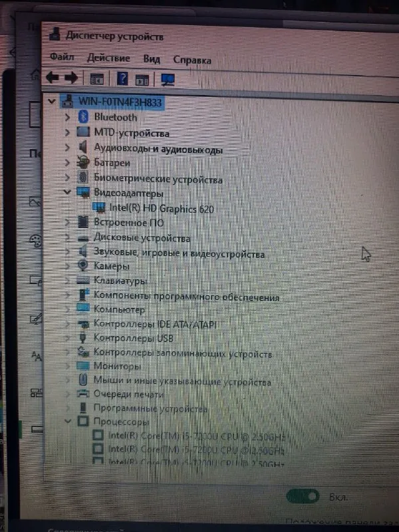Click the Bluetooth category icon

[83, 117]
